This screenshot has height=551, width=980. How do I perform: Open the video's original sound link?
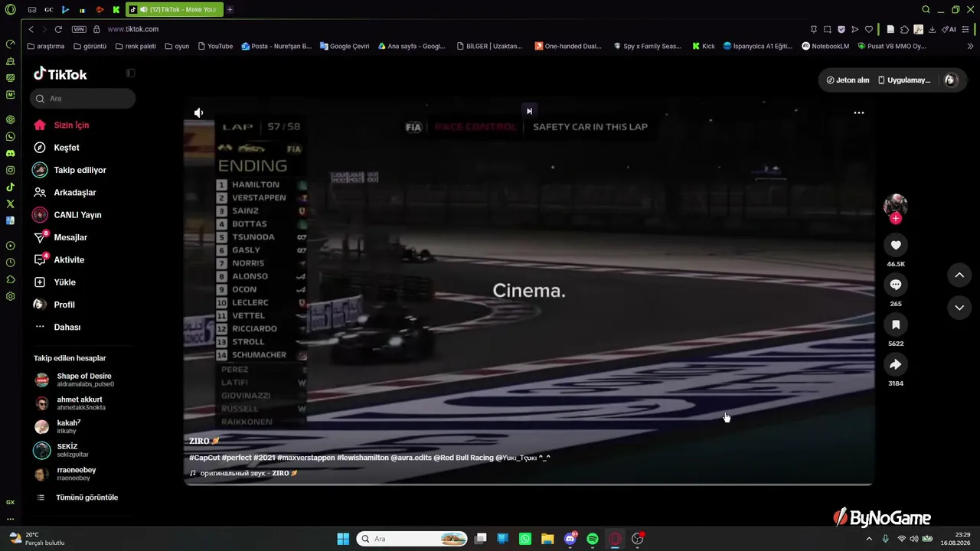tap(244, 473)
